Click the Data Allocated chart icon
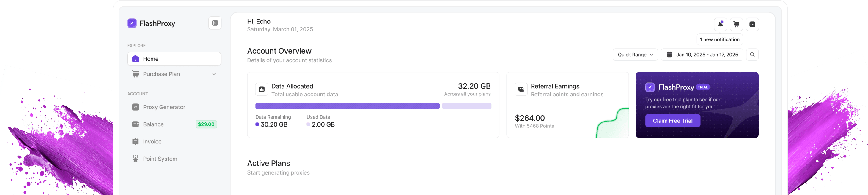This screenshot has height=195, width=868. coord(262,89)
